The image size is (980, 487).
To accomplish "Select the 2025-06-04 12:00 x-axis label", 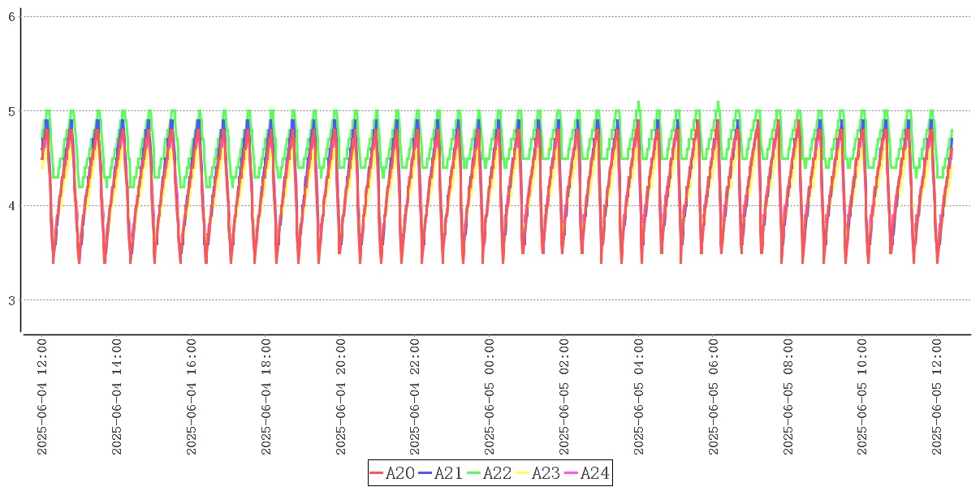I will 42,397.
